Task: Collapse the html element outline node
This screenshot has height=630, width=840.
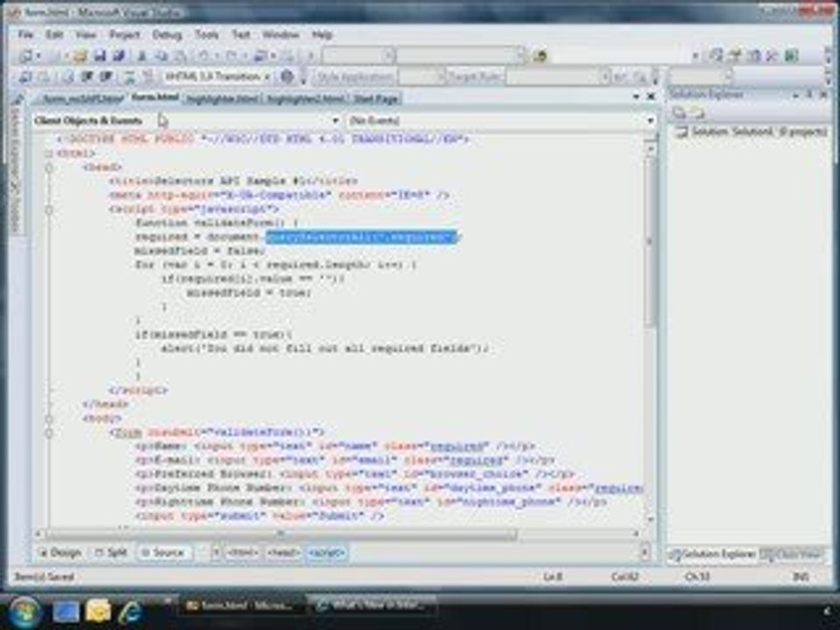Action: tap(49, 154)
